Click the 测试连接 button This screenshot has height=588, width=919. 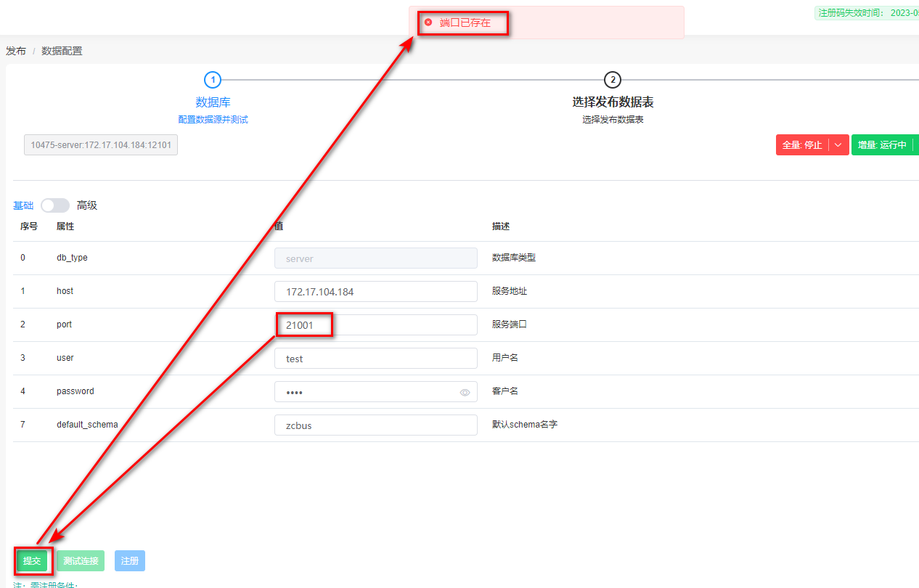81,560
